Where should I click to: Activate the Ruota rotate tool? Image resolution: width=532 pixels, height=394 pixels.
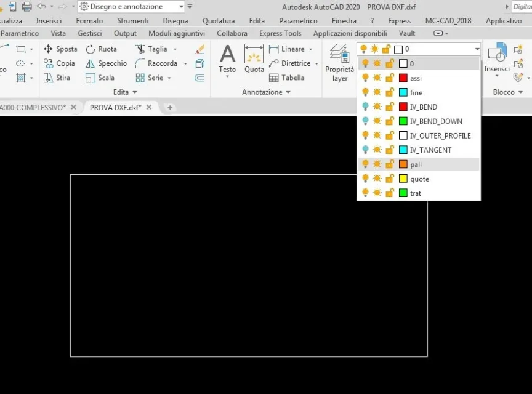pos(101,49)
